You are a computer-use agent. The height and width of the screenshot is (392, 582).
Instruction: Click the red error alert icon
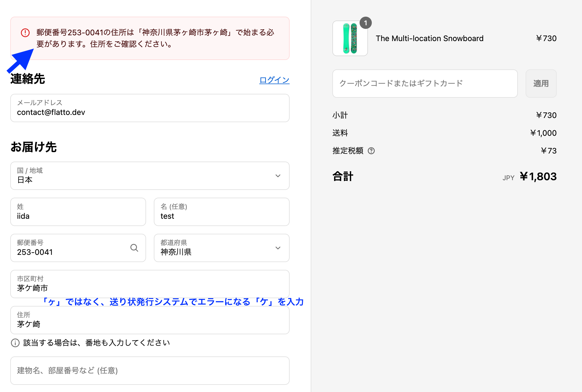(25, 33)
